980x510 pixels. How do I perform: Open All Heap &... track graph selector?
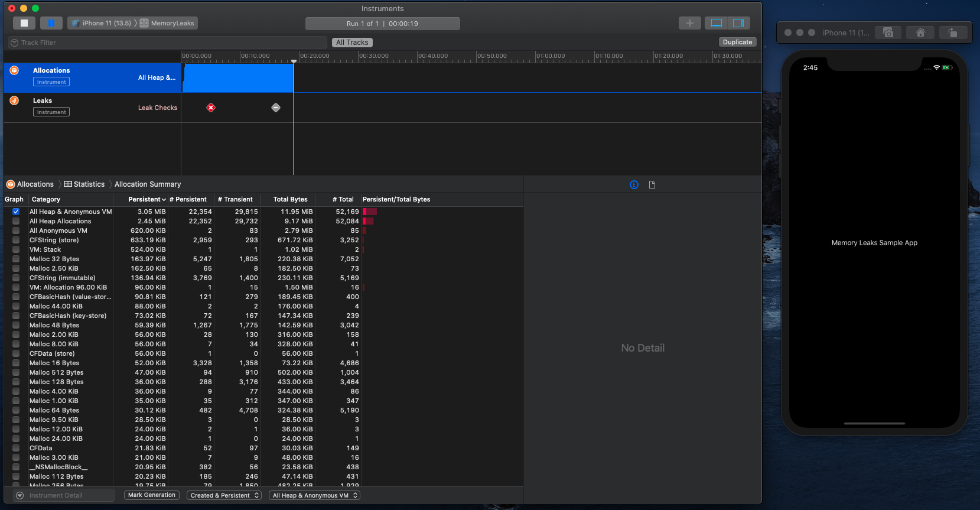click(x=157, y=77)
